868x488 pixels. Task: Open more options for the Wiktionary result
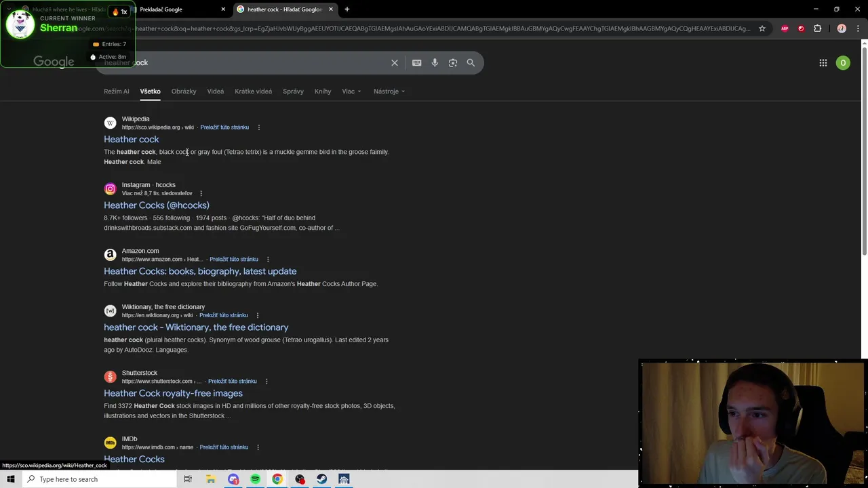[x=258, y=315]
